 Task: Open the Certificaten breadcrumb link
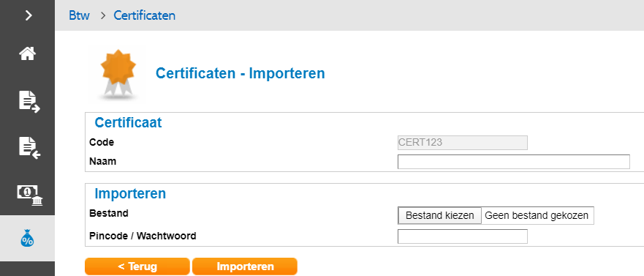(145, 15)
